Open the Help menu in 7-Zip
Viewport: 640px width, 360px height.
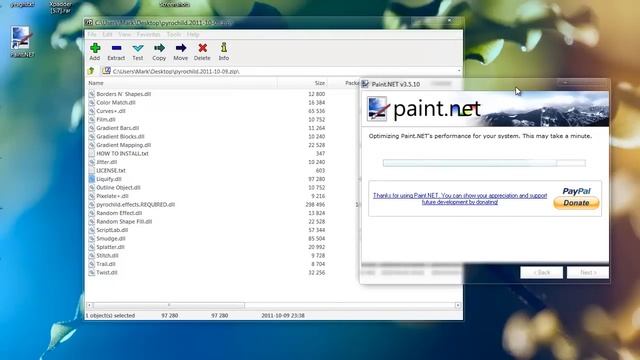(x=193, y=35)
